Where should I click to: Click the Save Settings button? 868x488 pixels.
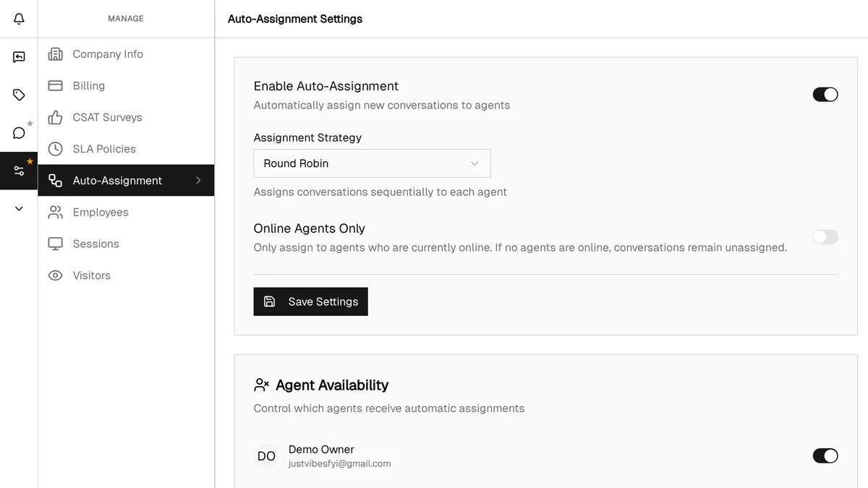[x=310, y=301]
